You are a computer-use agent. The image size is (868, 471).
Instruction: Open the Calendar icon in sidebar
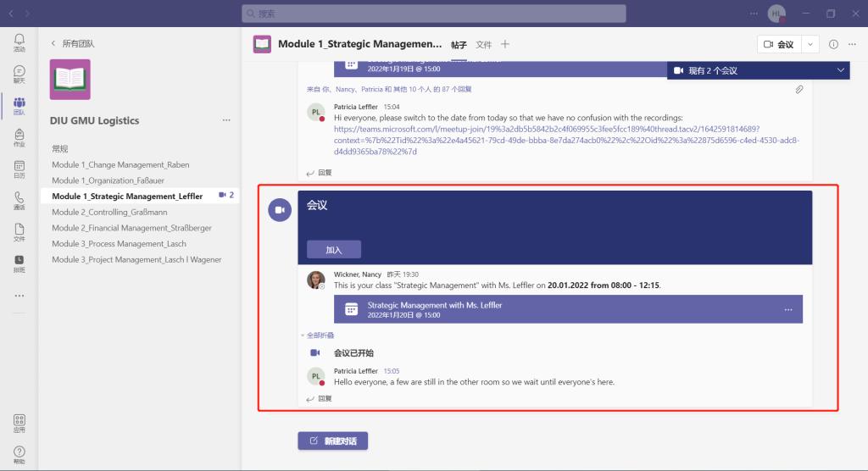19,169
